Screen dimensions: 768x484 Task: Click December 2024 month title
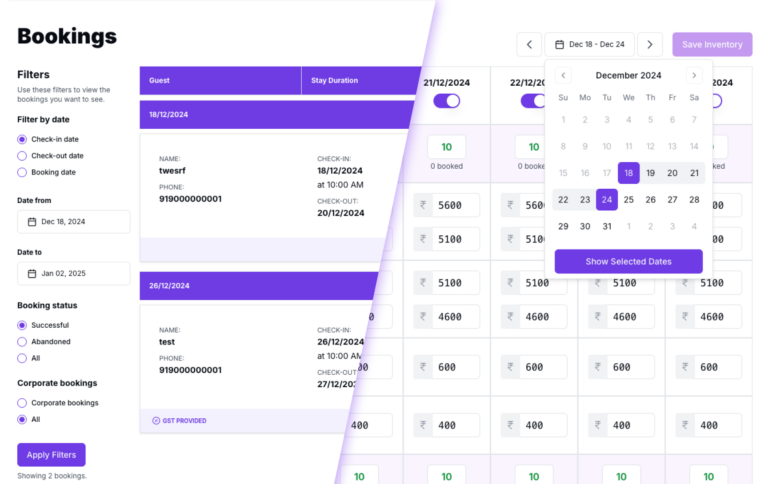coord(628,75)
